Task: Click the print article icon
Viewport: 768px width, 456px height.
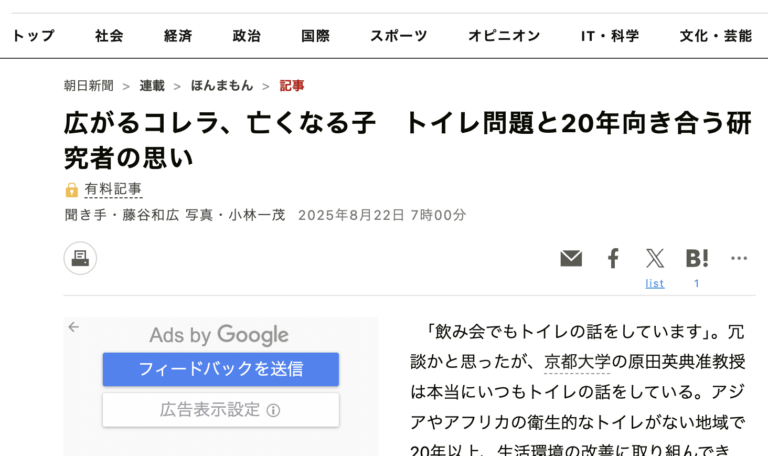Action: coord(80,258)
